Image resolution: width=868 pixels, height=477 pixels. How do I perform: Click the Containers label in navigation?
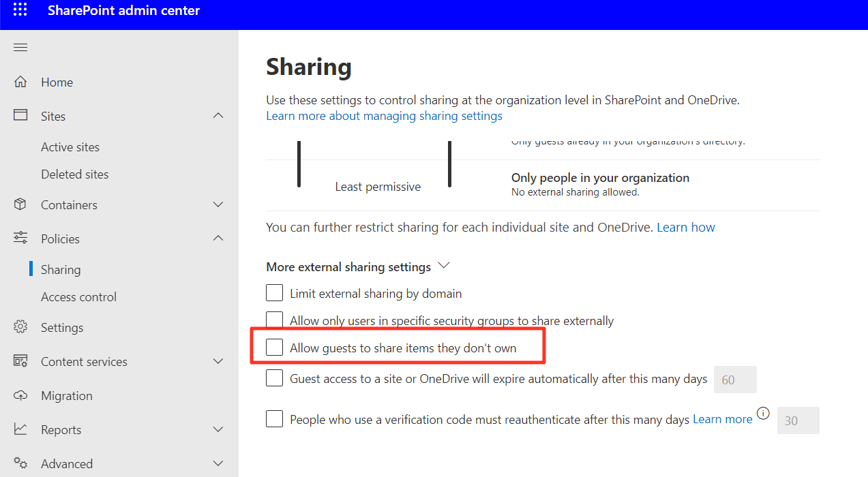69,205
